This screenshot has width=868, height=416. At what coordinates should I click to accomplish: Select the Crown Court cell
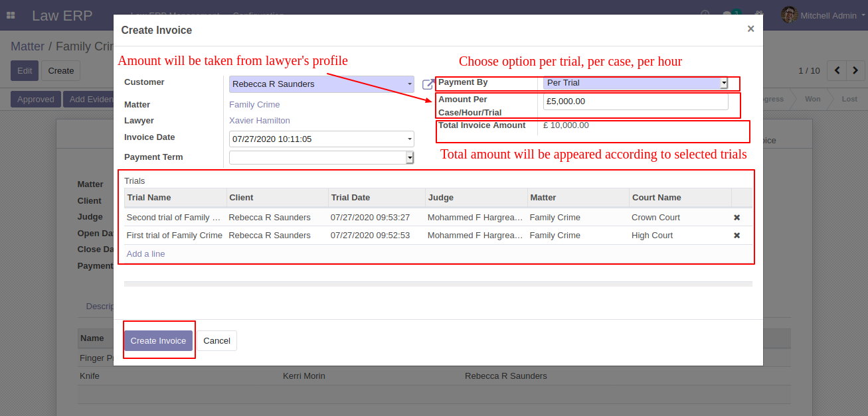point(679,218)
